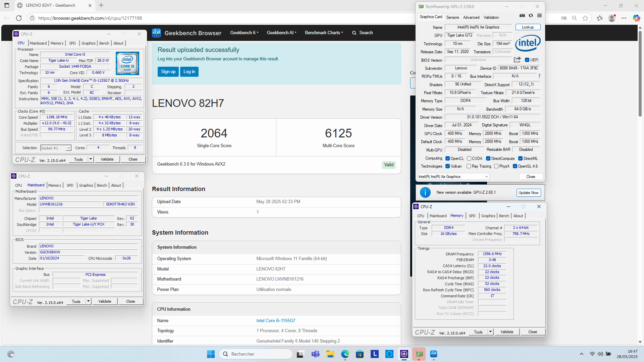Open a new browser tab with plus
The width and height of the screenshot is (644, 362).
101,5
